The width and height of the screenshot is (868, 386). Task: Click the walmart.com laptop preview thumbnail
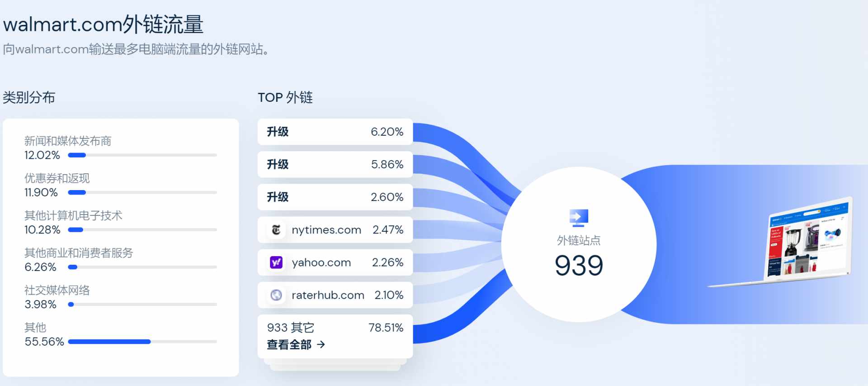click(x=780, y=241)
